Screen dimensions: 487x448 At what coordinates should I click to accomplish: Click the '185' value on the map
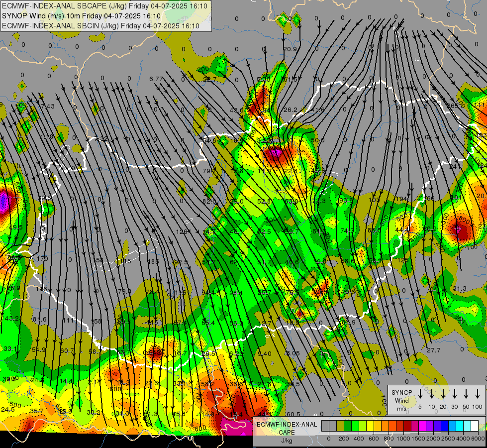(x=153, y=261)
